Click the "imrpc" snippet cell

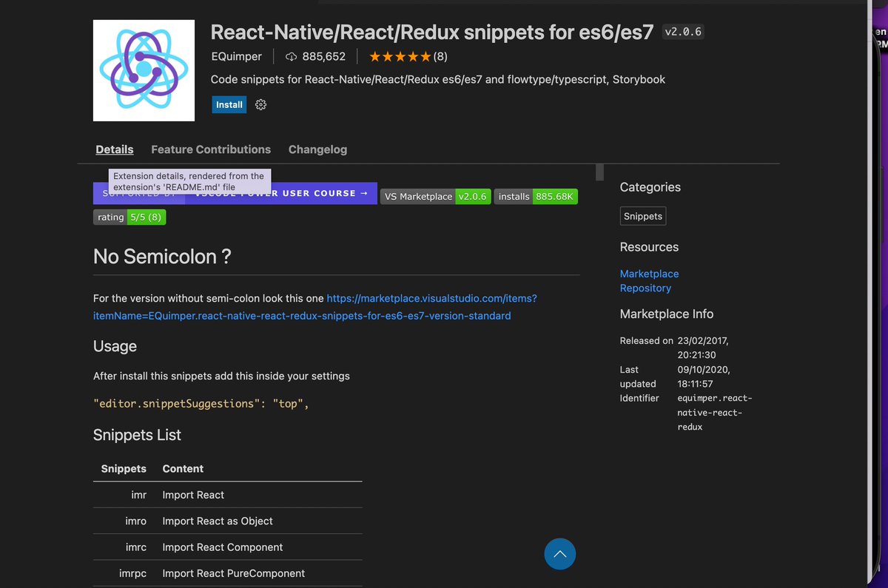[133, 573]
